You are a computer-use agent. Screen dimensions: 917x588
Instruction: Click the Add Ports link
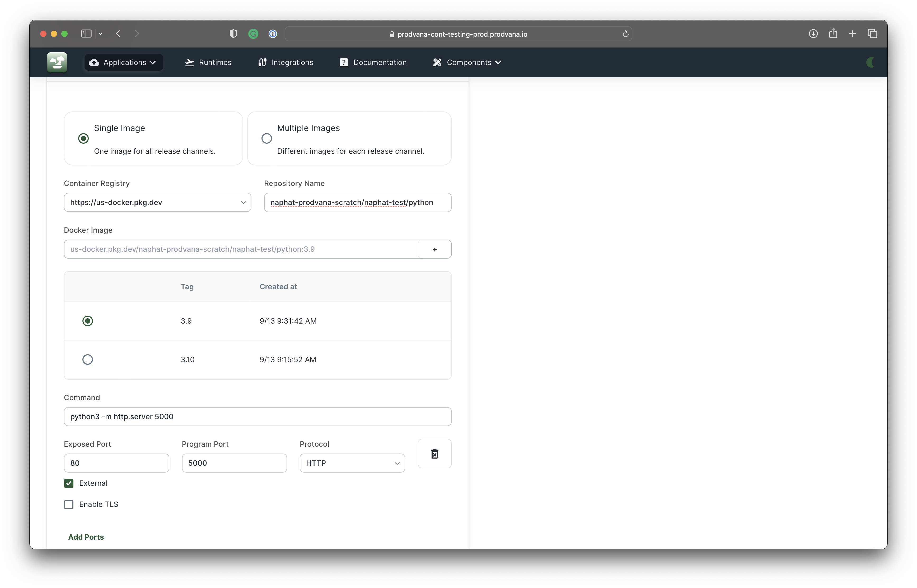click(86, 537)
